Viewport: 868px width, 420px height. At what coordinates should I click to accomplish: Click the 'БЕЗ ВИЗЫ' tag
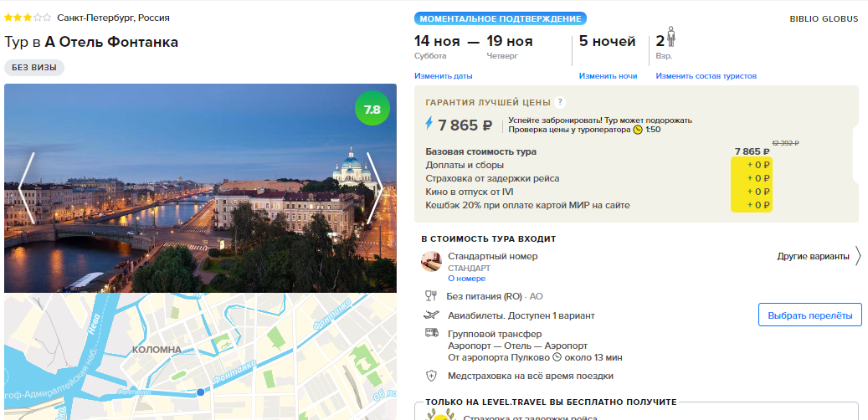click(34, 68)
